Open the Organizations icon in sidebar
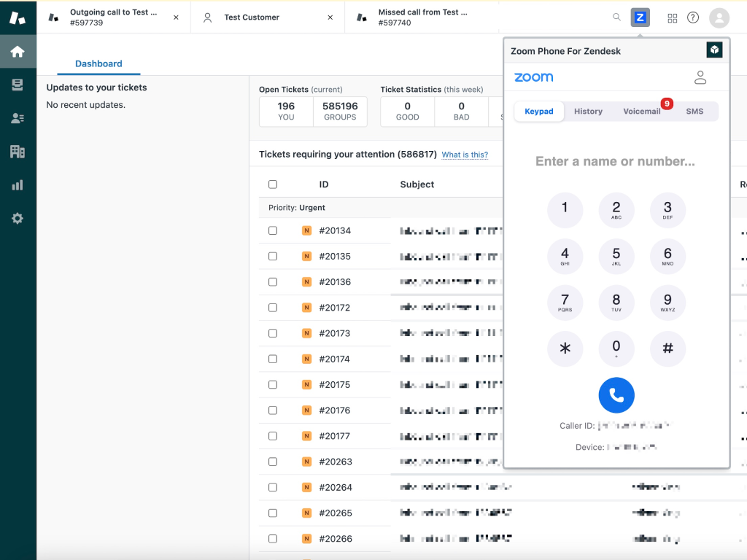Screen dimensions: 747x560 pos(18,152)
